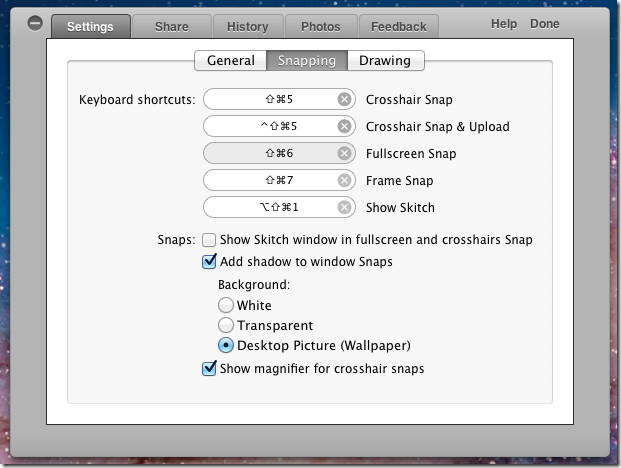Screen dimensions: 621x468
Task: Clear the Crosshair Snap shortcut
Action: pos(344,99)
